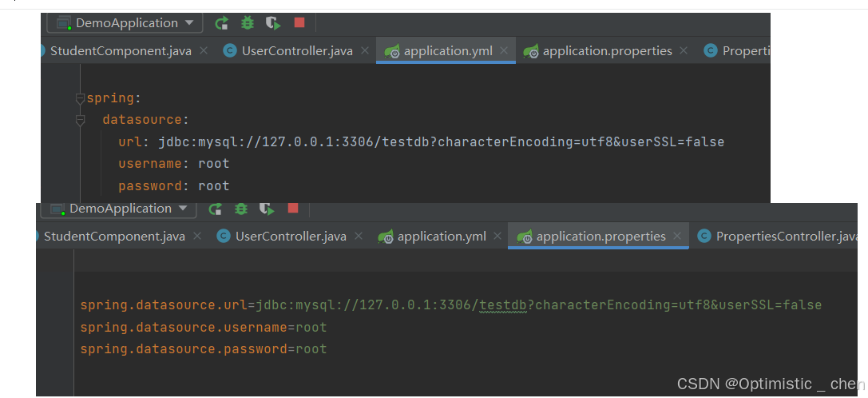Open UserController.java tab in application.yml window
The width and height of the screenshot is (868, 398).
point(297,51)
